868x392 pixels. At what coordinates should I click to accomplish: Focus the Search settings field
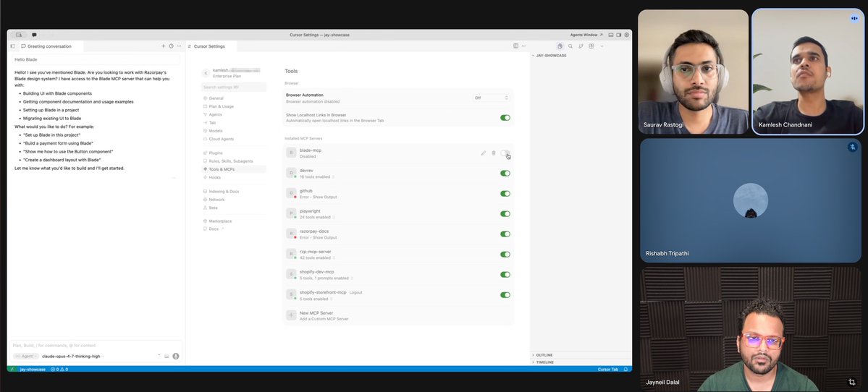234,88
